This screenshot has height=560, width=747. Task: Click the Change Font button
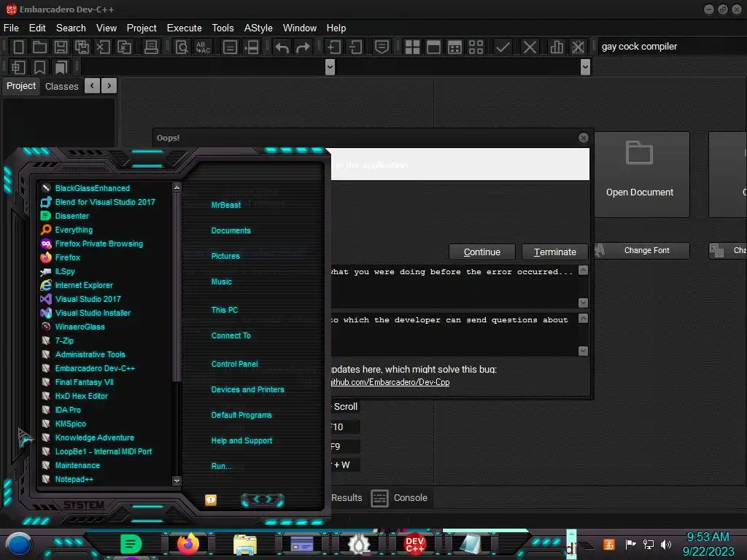642,251
